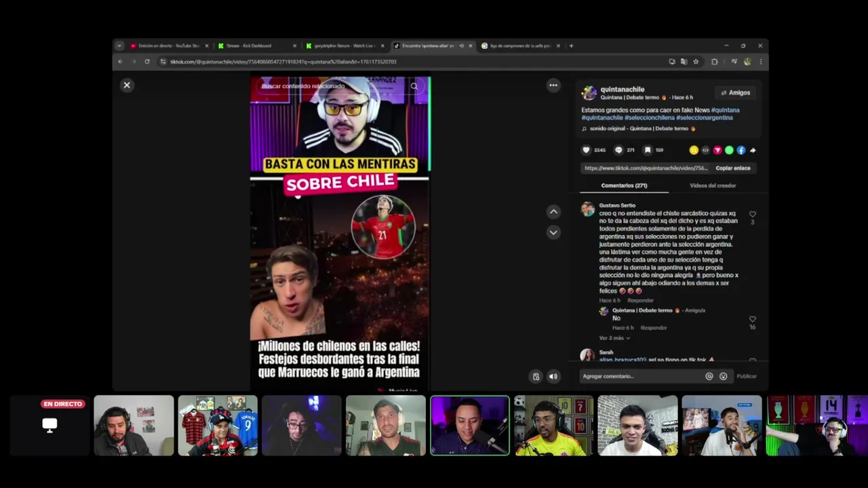Switch to Comentarios (271) tab
This screenshot has height=488, width=868.
(624, 185)
